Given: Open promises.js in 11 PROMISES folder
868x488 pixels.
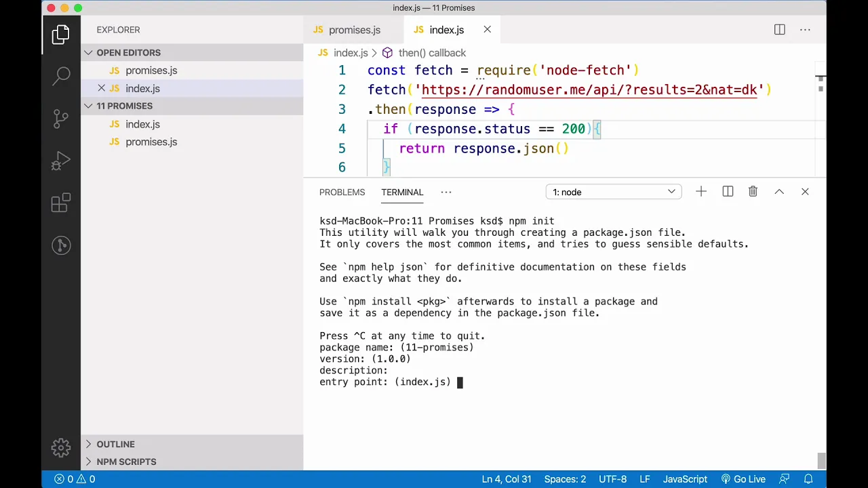Looking at the screenshot, I should (x=192, y=142).
